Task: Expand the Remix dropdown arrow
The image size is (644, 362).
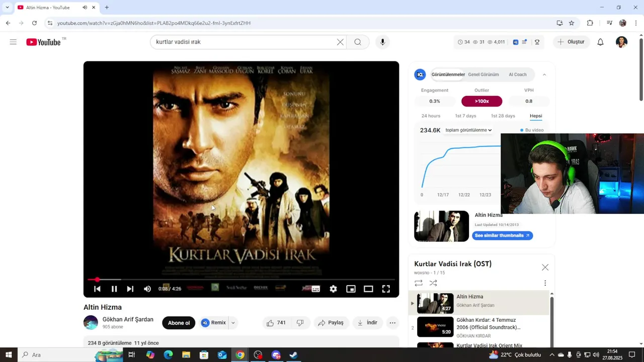Action: pos(233,323)
